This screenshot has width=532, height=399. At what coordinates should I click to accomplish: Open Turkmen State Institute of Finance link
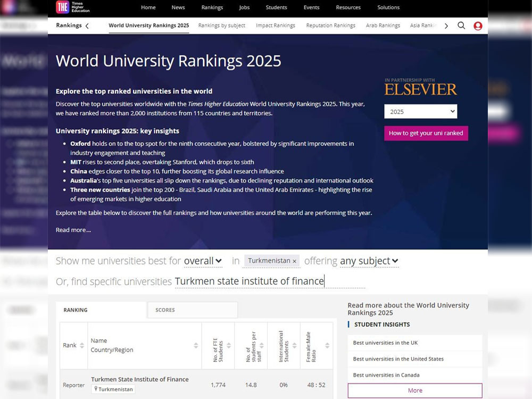pyautogui.click(x=140, y=379)
